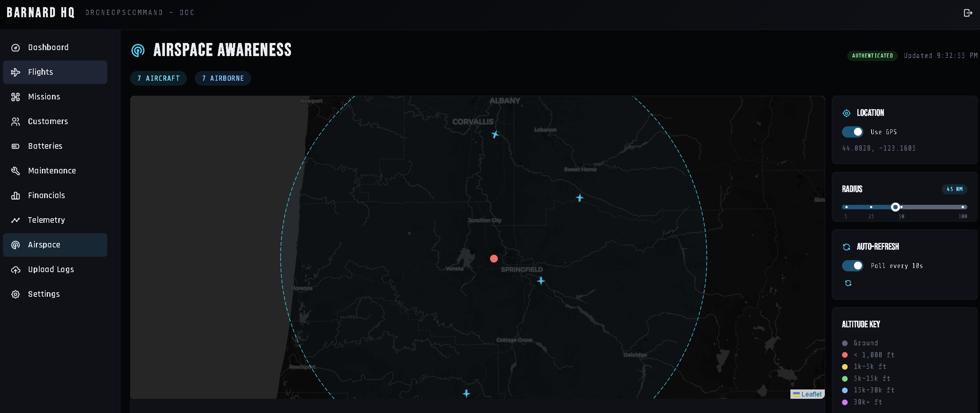Viewport: 980px width, 413px height.
Task: Click the Missions drone icon
Action: 16,97
